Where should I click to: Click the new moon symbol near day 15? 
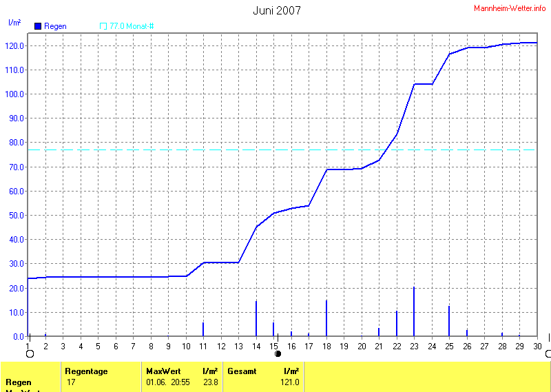278,353
